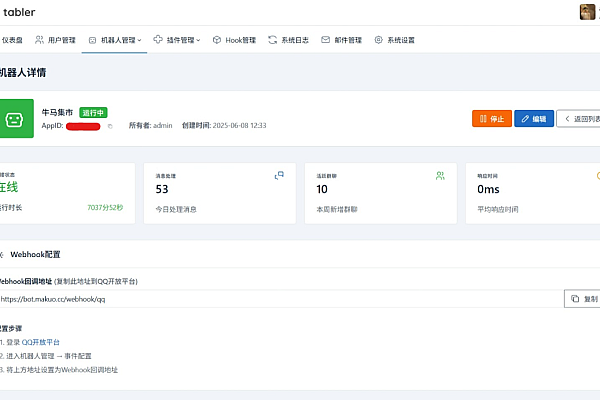Viewport: 600px width, 400px height.
Task: Click the message icon on 53 card
Action: [279, 176]
